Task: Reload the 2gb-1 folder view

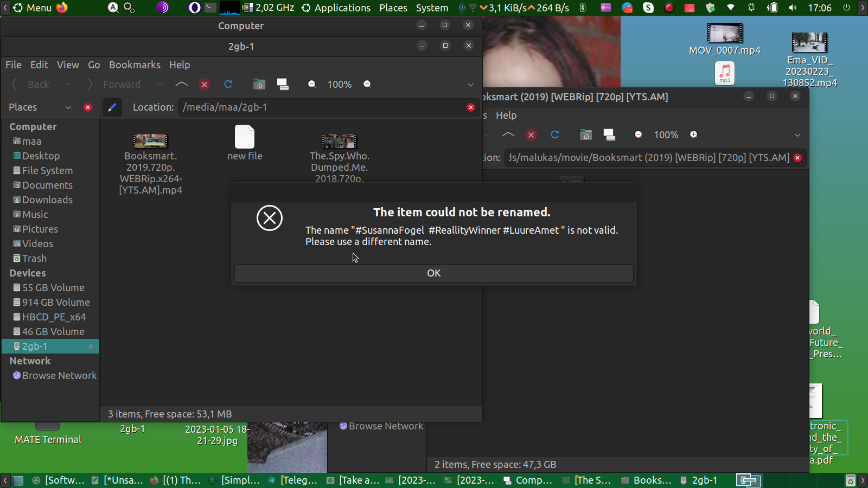Action: pyautogui.click(x=228, y=85)
